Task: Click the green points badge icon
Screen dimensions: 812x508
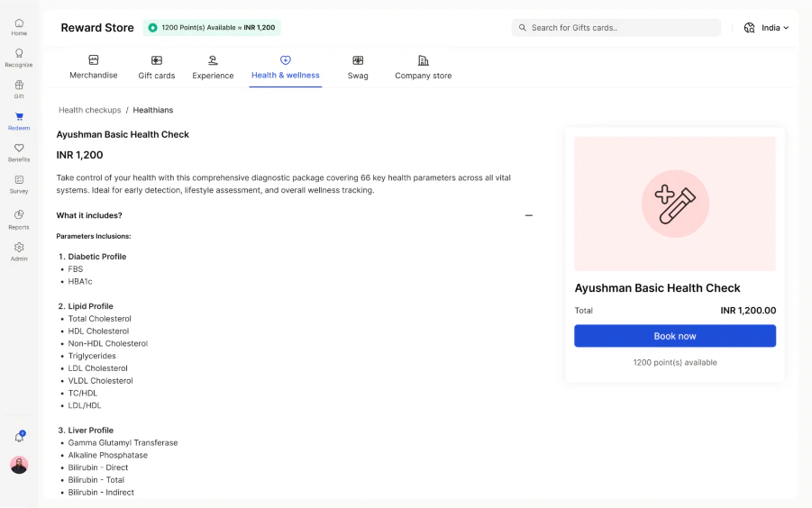Action: pos(153,28)
